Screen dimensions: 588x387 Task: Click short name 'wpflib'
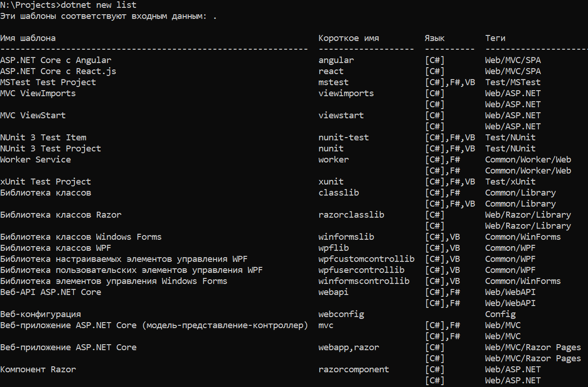tap(334, 248)
